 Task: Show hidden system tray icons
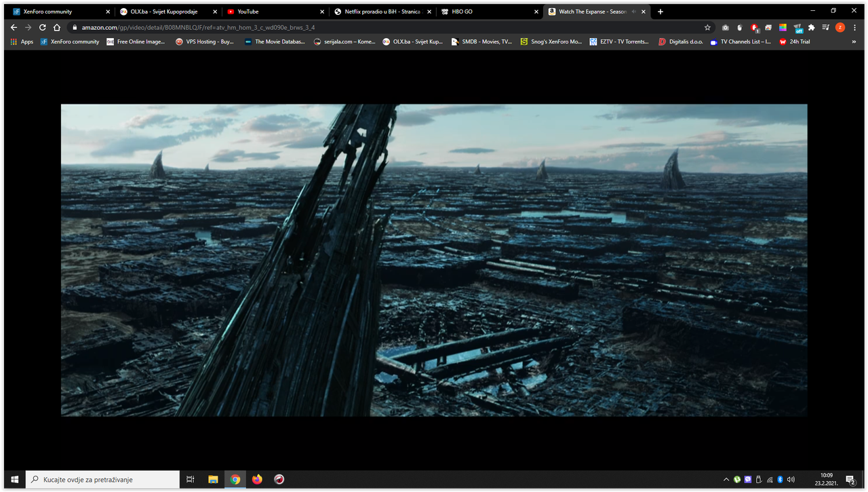click(726, 480)
